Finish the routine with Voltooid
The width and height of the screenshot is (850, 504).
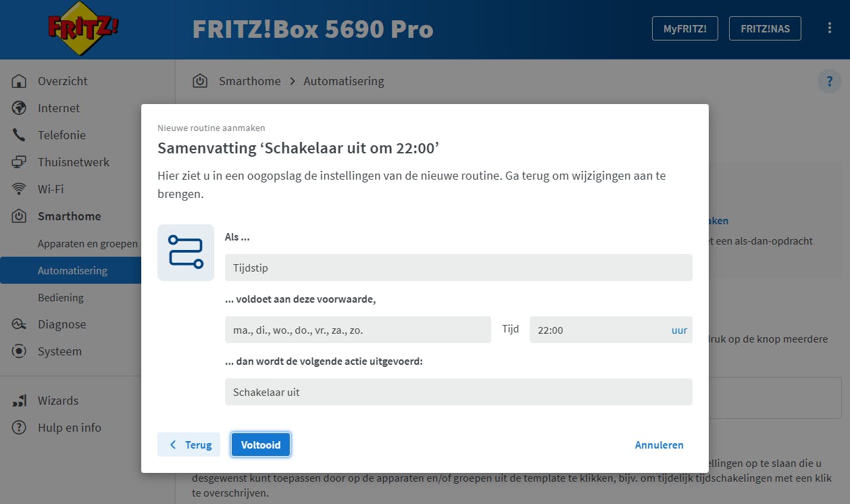click(261, 445)
